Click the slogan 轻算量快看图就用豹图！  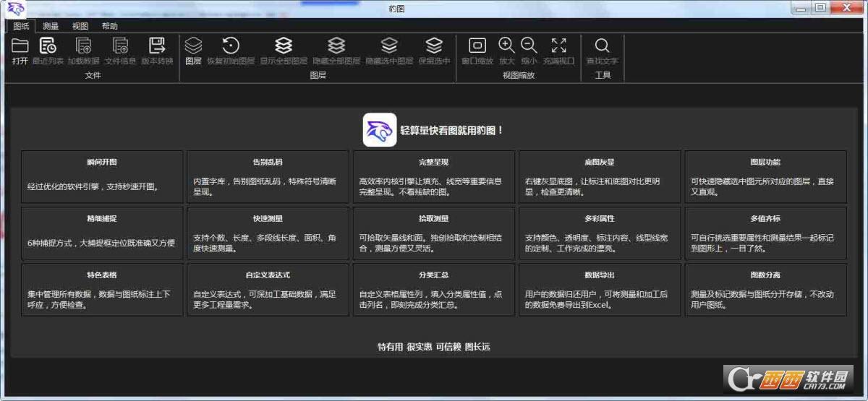coord(452,131)
